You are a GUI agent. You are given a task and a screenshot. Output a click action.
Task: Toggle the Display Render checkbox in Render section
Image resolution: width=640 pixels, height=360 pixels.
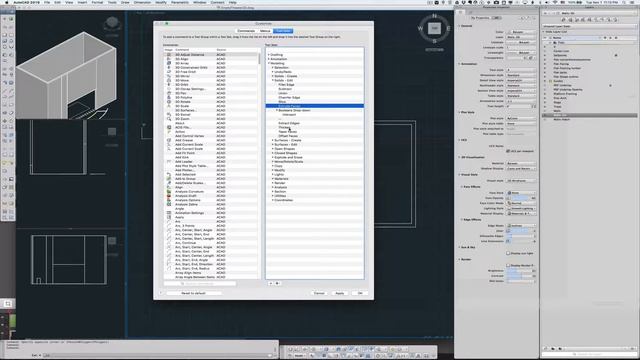click(x=508, y=265)
